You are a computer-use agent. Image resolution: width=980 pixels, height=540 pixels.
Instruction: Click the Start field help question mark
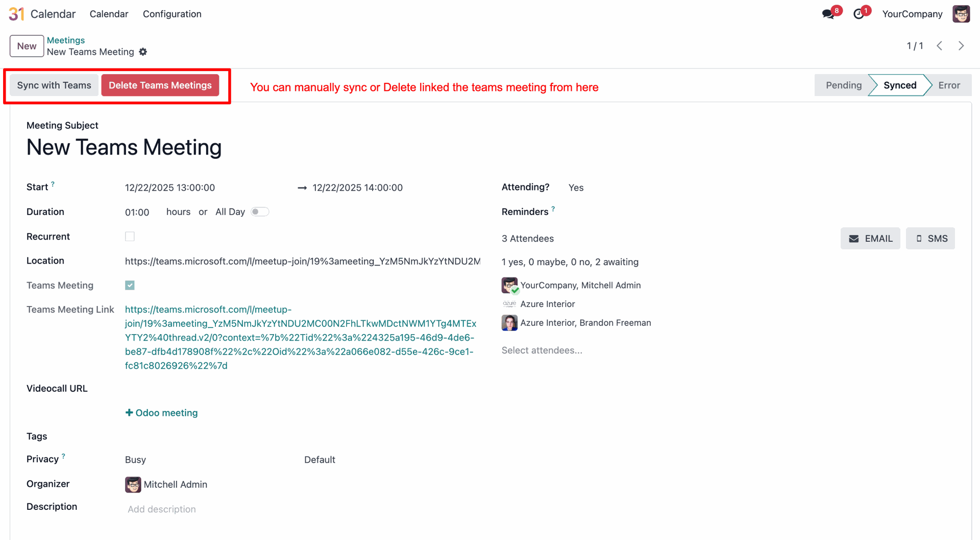click(53, 184)
